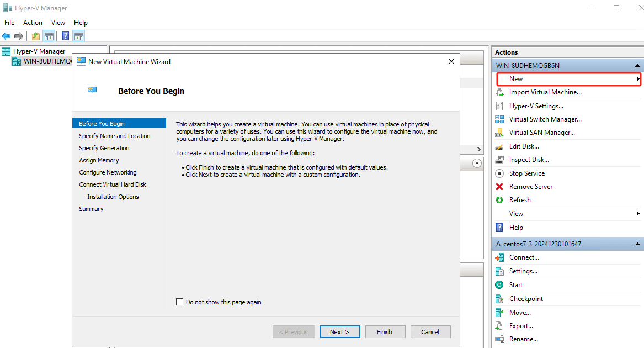Screen dimensions: 644x348
Task: Select the WIN-8UDHEMQ server tree node
Action: click(47, 61)
